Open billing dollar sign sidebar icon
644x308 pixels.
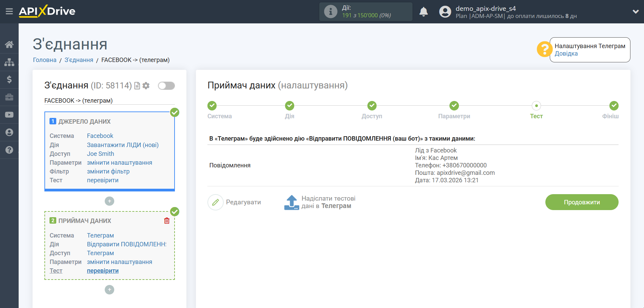coord(9,80)
